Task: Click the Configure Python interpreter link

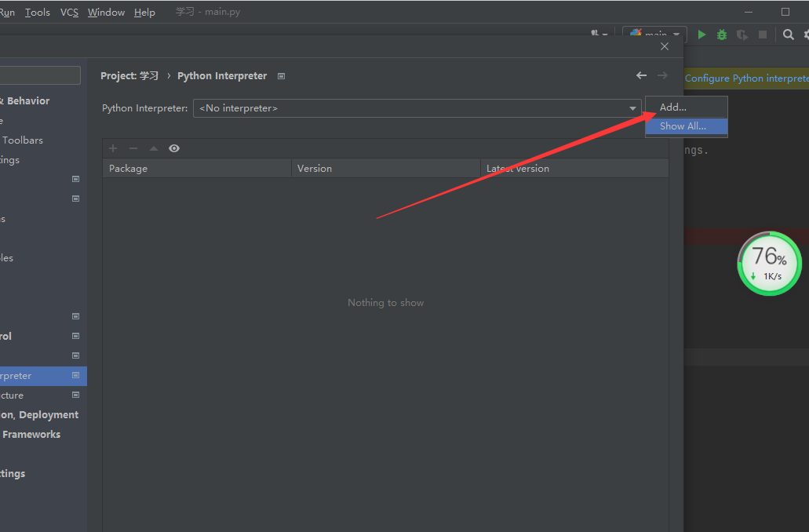Action: click(x=745, y=78)
